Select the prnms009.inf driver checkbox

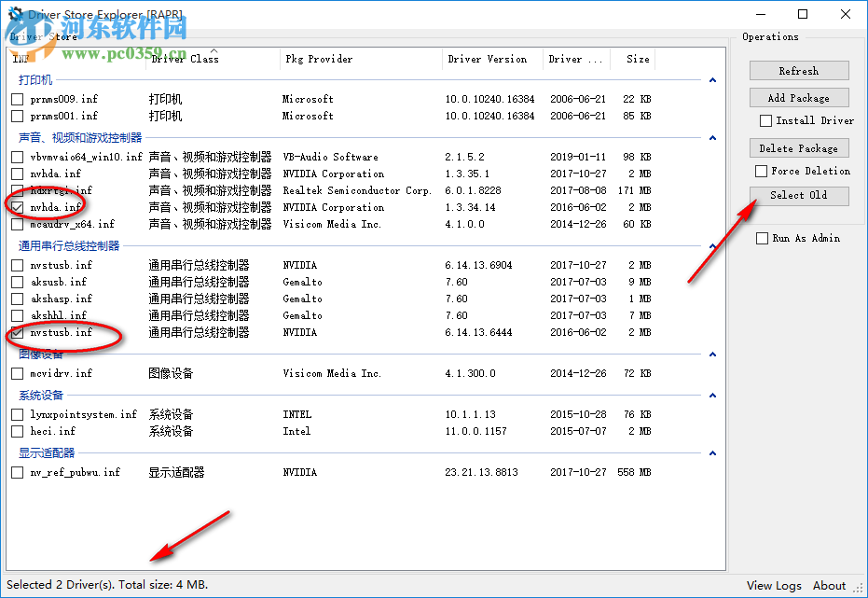16,99
